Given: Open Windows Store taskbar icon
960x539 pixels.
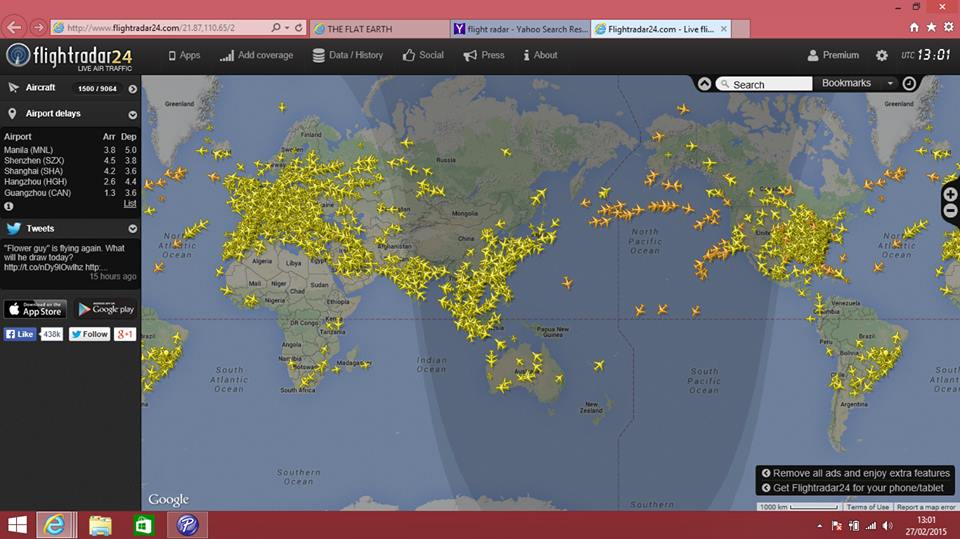Looking at the screenshot, I should point(143,526).
